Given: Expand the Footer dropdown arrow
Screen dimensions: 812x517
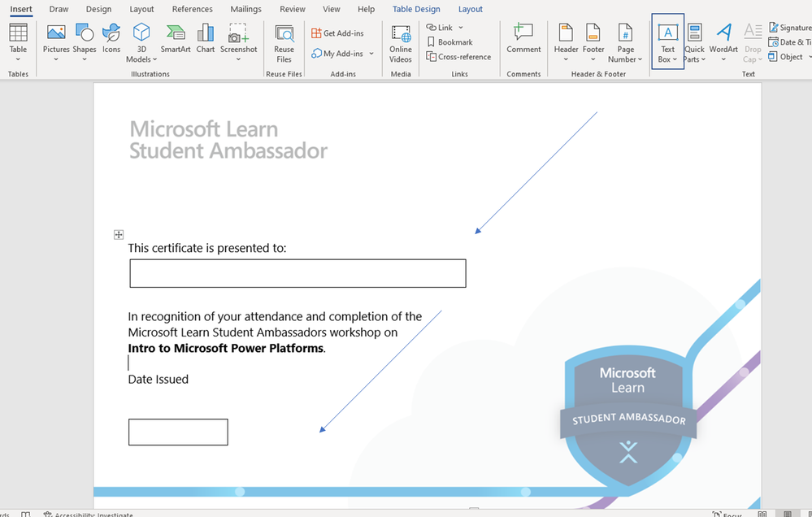Looking at the screenshot, I should point(593,59).
